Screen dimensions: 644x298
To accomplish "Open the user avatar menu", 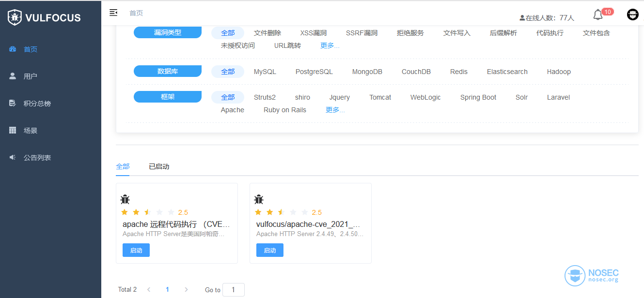I will 632,15.
